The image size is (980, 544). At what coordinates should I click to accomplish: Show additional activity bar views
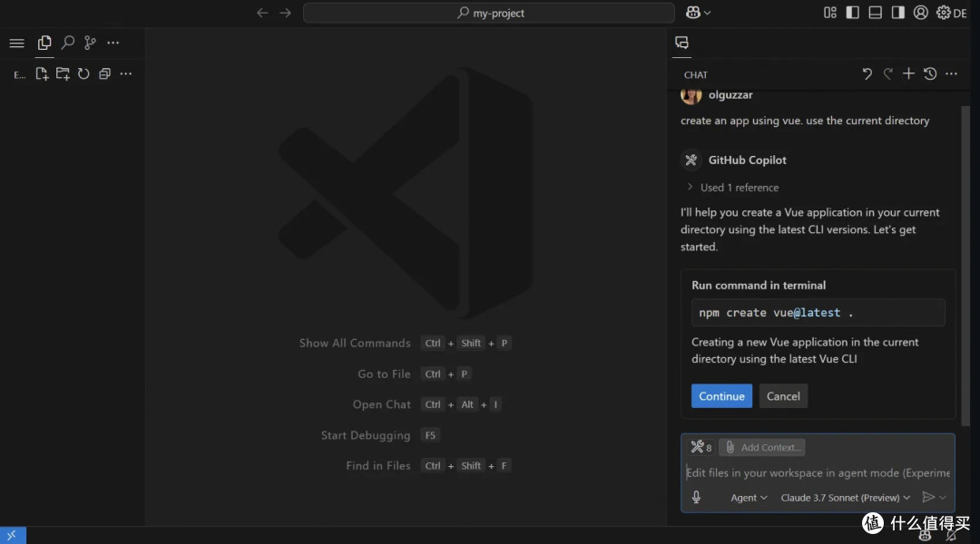pyautogui.click(x=113, y=43)
